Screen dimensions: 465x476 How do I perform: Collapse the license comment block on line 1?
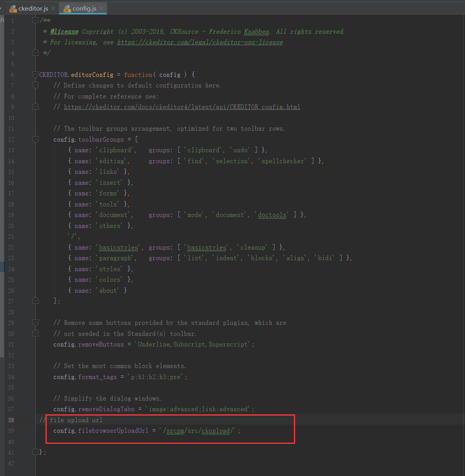(35, 20)
